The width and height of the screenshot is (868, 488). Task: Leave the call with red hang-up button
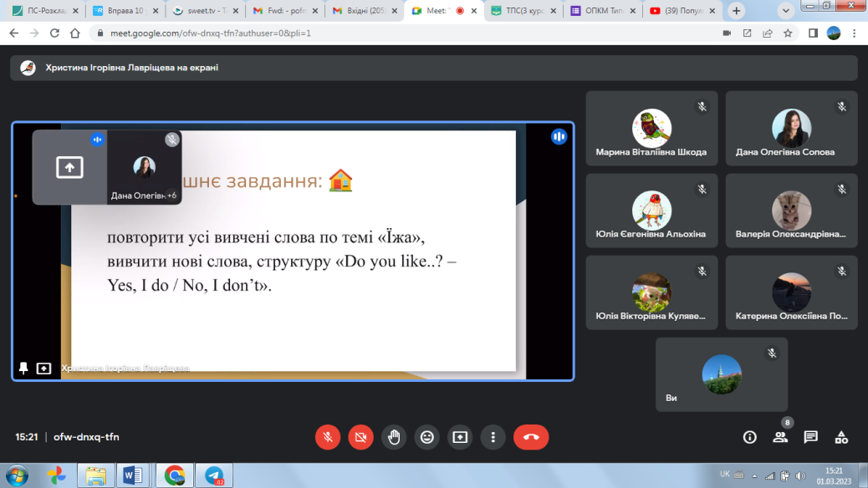531,437
